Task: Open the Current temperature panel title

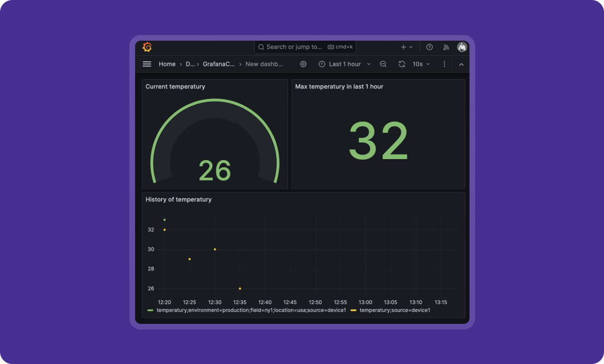Action: coord(175,86)
